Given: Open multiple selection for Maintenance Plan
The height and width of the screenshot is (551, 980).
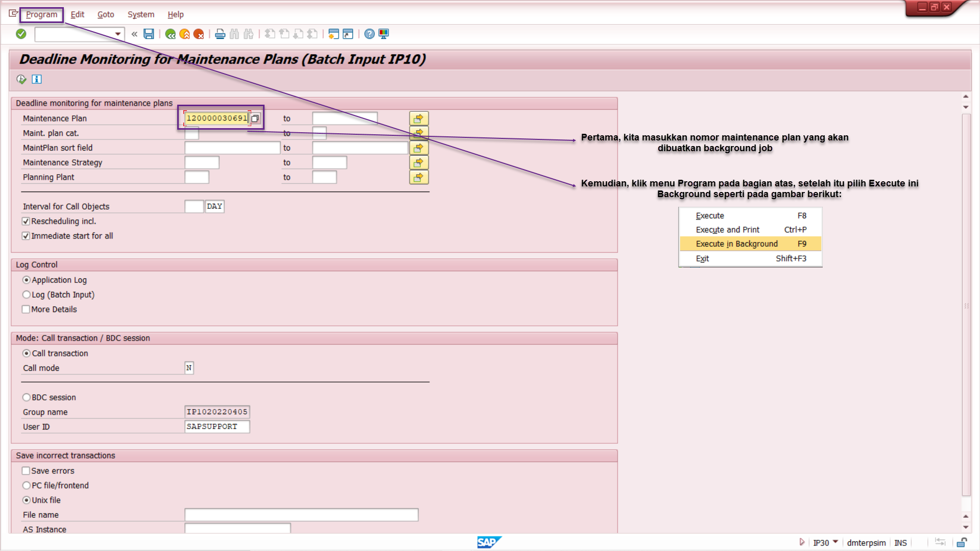Looking at the screenshot, I should point(419,118).
